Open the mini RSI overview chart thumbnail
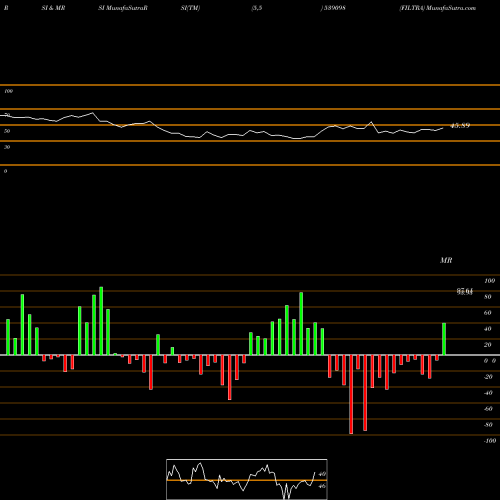Screen dimensions: 500x500 click(247, 479)
